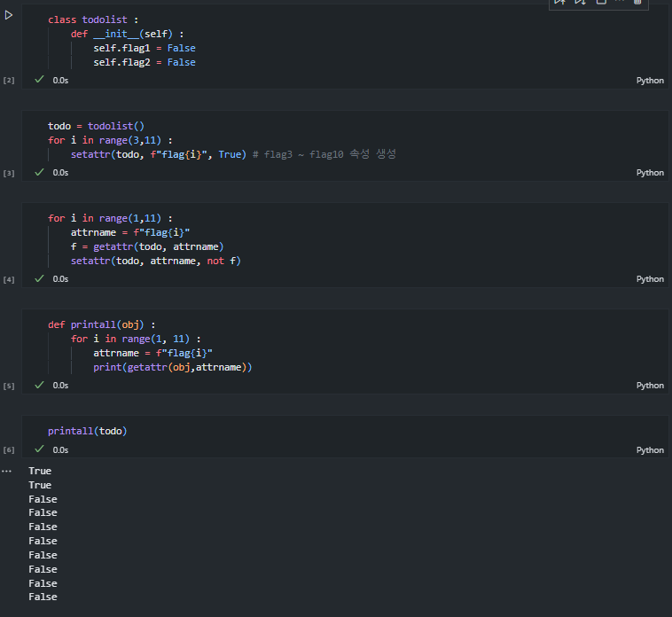Click the green checkmark of cell 2
The height and width of the screenshot is (617, 672).
(39, 79)
